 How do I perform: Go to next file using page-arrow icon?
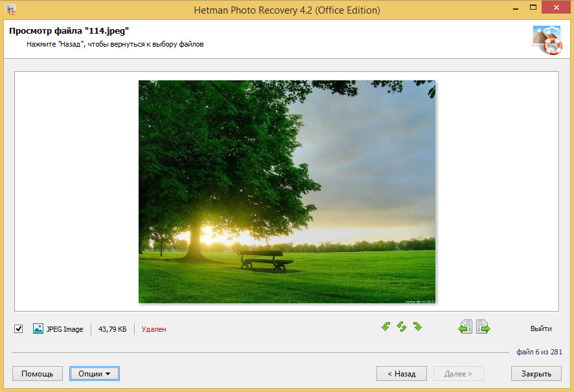click(483, 327)
